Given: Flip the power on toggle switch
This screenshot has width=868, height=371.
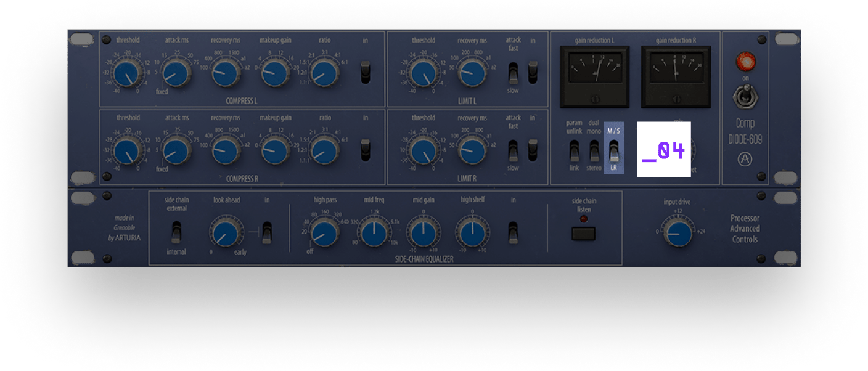Looking at the screenshot, I should [x=745, y=96].
